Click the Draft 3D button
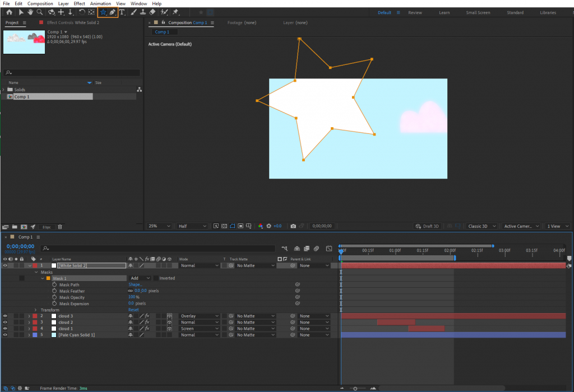 (x=428, y=226)
